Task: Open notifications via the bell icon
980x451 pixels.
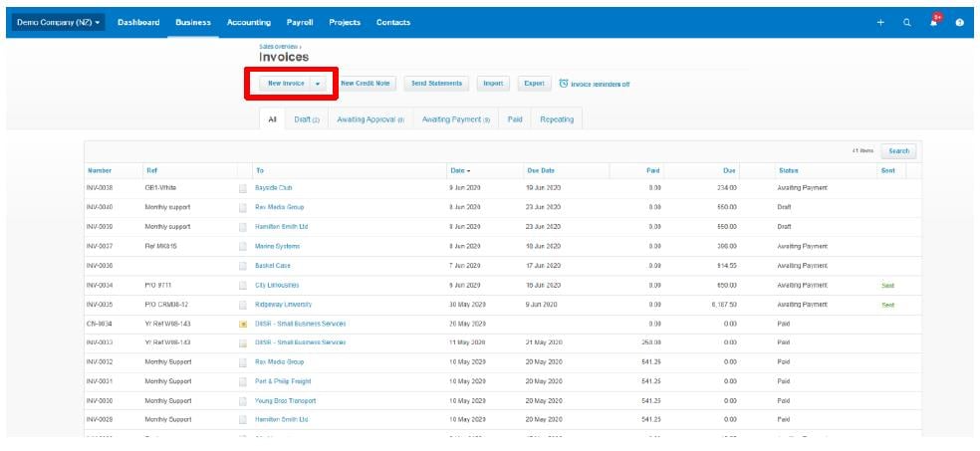Action: 934,22
